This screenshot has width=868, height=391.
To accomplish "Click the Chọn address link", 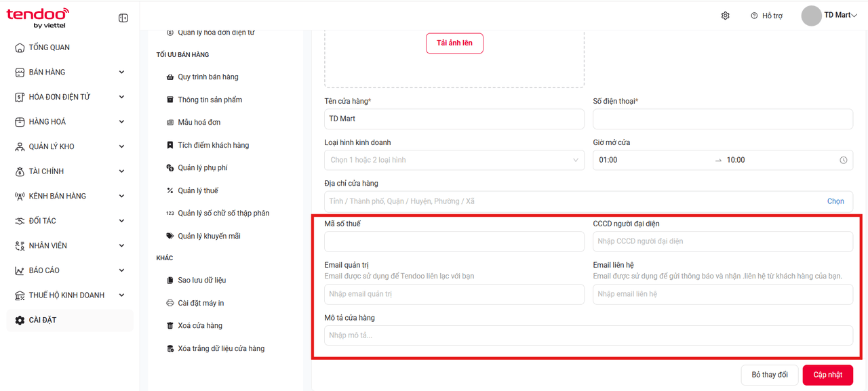I will click(835, 201).
